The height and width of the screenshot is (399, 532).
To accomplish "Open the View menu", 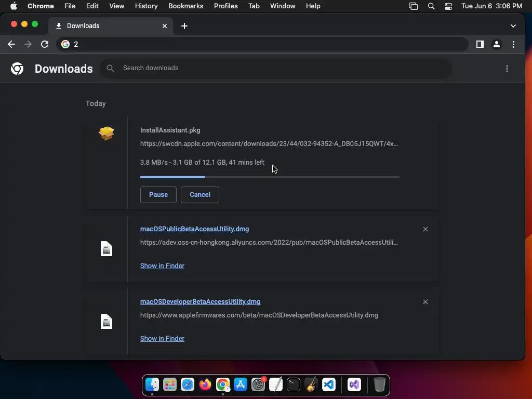I will point(116,6).
